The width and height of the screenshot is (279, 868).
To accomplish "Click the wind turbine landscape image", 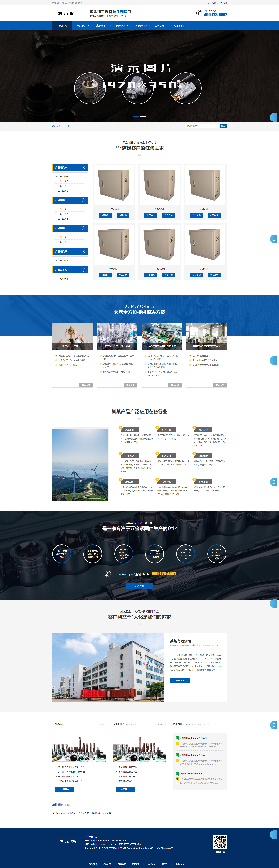I will click(x=80, y=465).
